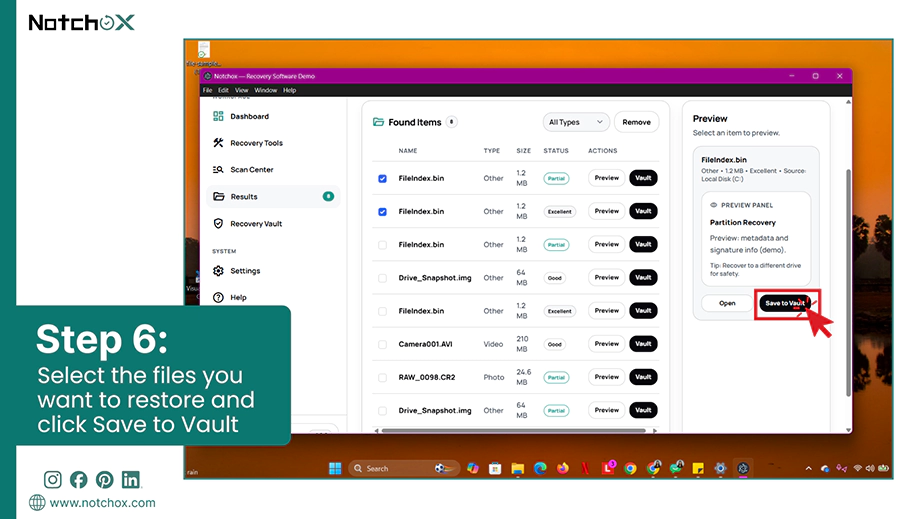Image resolution: width=922 pixels, height=519 pixels.
Task: Check the RAW_0098.CR2 row checkbox
Action: 382,377
